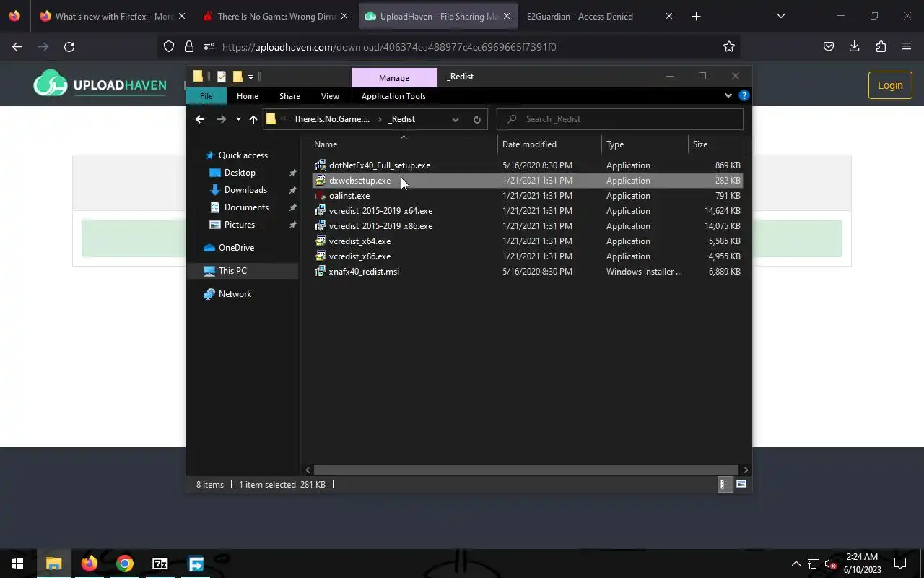924x578 pixels.
Task: Go back in File Explorer
Action: click(200, 119)
